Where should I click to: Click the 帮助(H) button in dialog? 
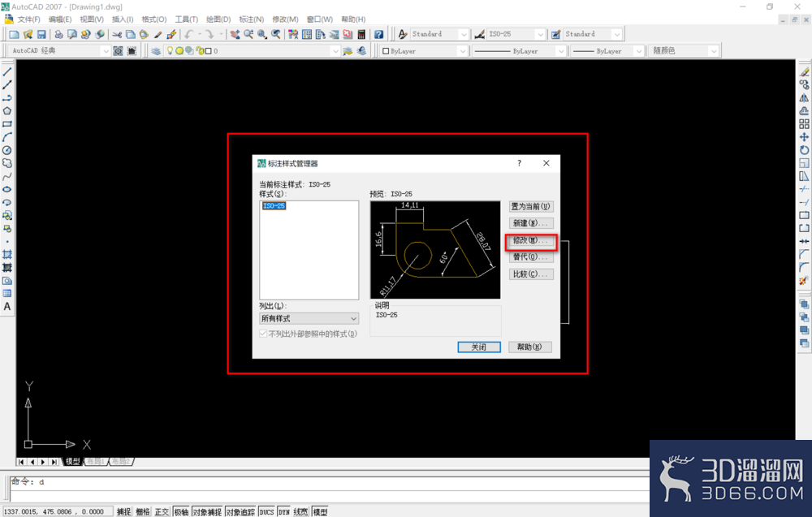point(529,347)
